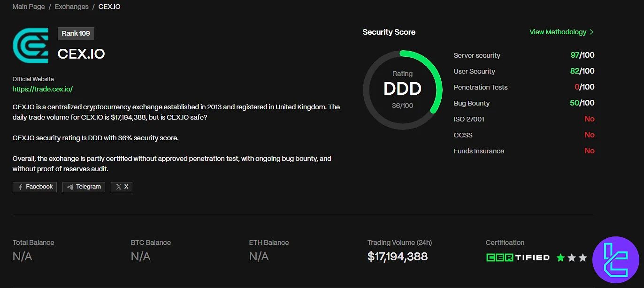Click the CCSS label
The image size is (644, 288).
[463, 135]
